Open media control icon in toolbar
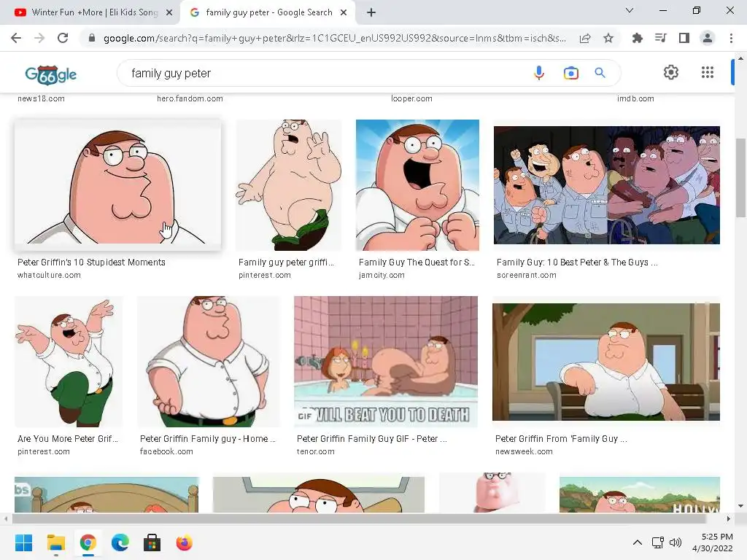The height and width of the screenshot is (560, 747). (661, 38)
